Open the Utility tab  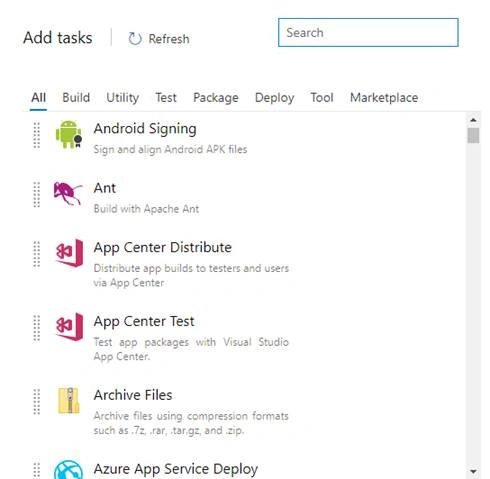click(122, 98)
